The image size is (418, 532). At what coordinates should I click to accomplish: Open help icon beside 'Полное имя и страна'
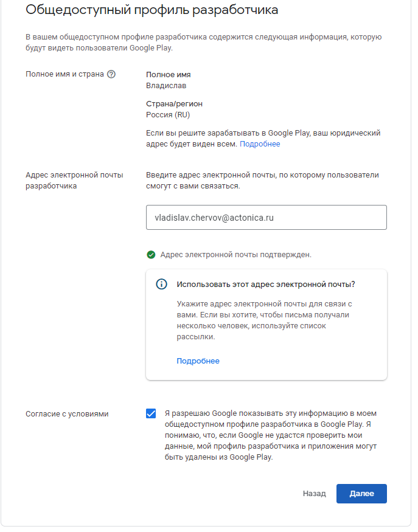[111, 74]
